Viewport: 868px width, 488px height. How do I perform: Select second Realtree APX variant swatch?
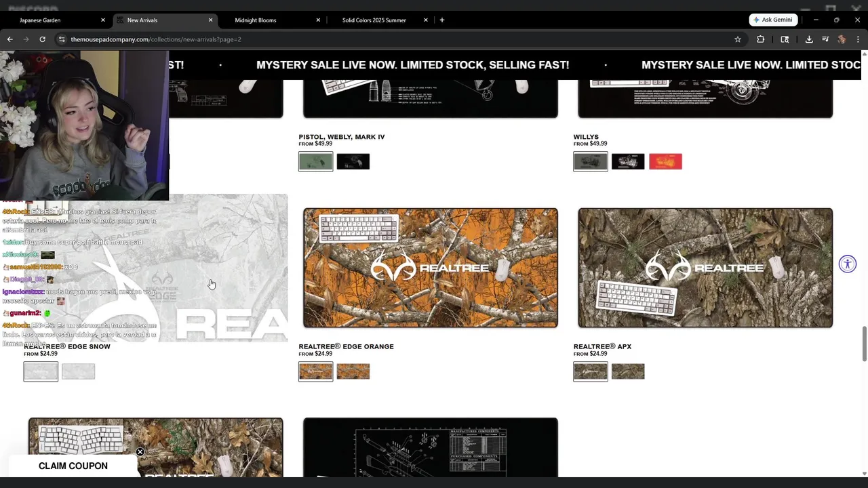[x=628, y=371]
